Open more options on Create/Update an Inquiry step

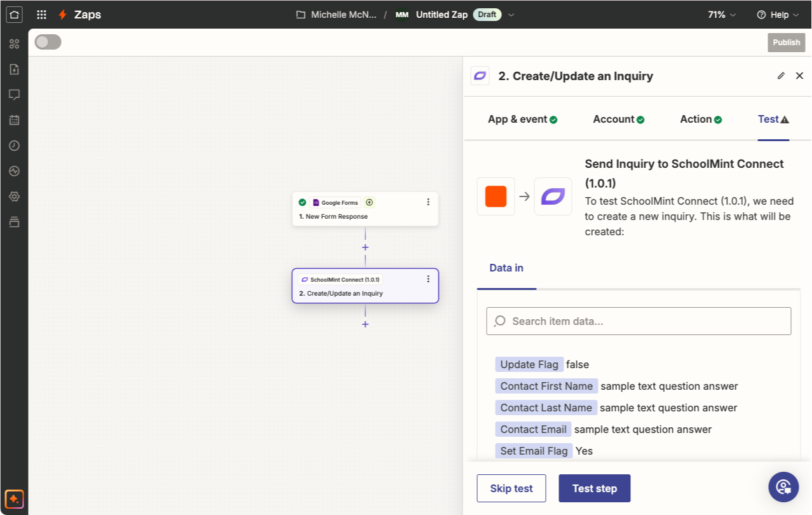[x=428, y=279]
